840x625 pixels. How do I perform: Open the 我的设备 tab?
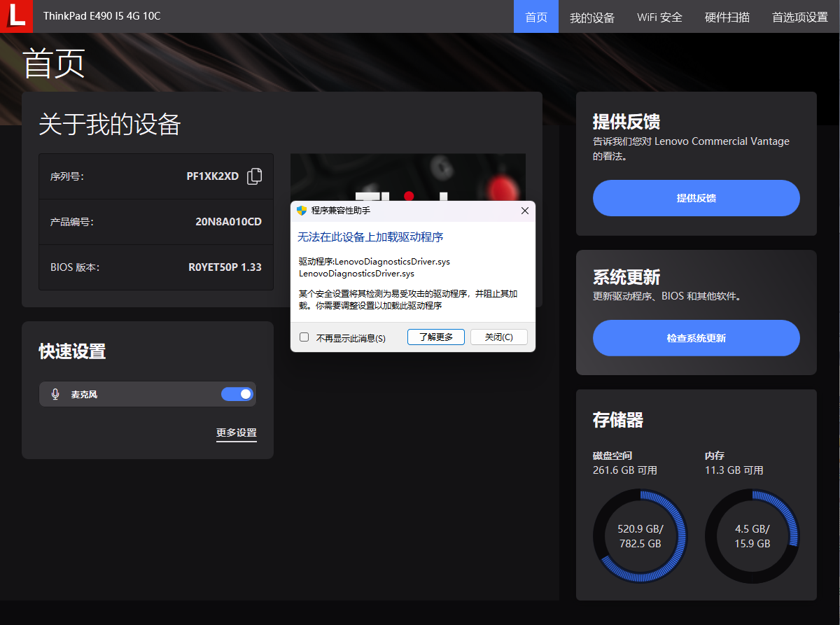click(592, 17)
